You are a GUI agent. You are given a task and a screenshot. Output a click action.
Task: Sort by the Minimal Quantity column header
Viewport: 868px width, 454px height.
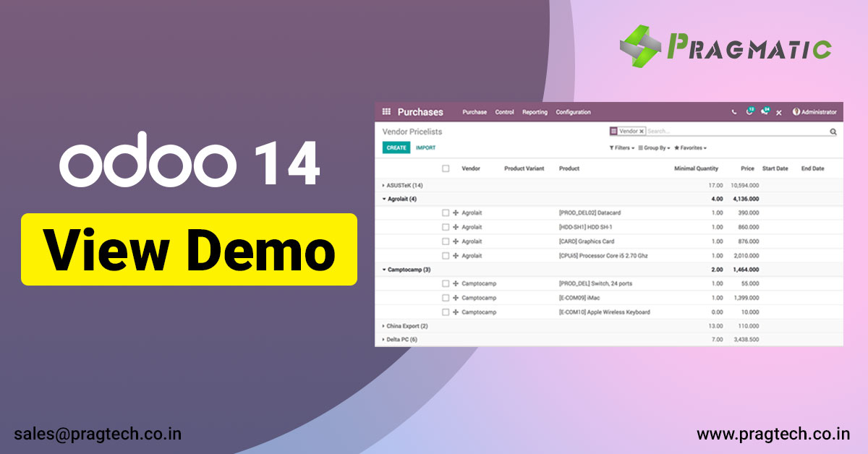pos(697,168)
